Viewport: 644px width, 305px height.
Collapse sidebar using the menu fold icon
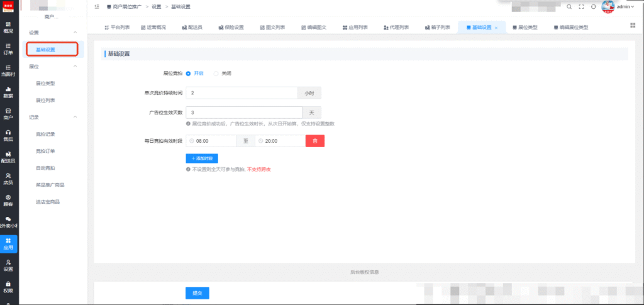click(x=96, y=6)
